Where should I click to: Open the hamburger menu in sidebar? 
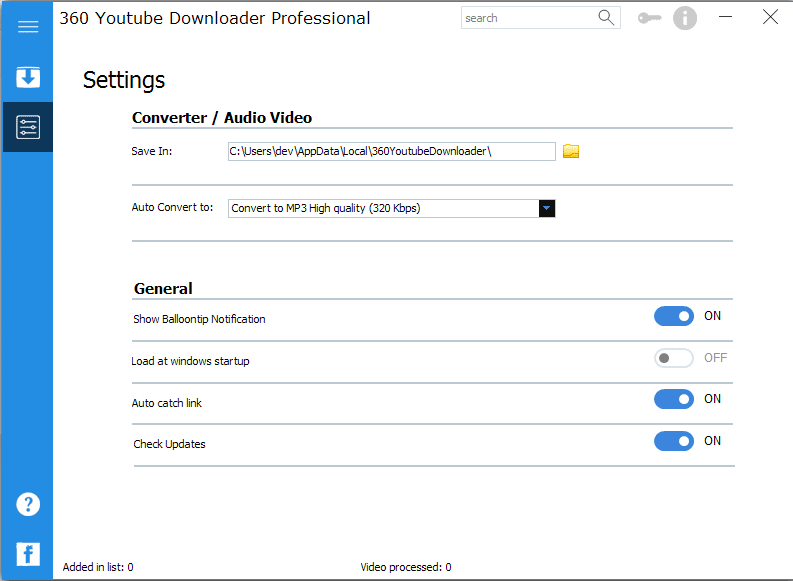click(28, 27)
